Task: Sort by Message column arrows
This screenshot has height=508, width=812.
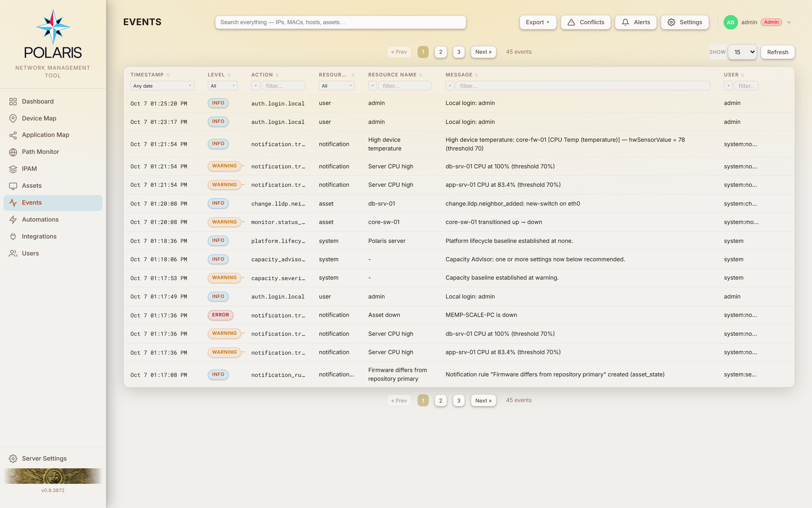Action: (476, 75)
